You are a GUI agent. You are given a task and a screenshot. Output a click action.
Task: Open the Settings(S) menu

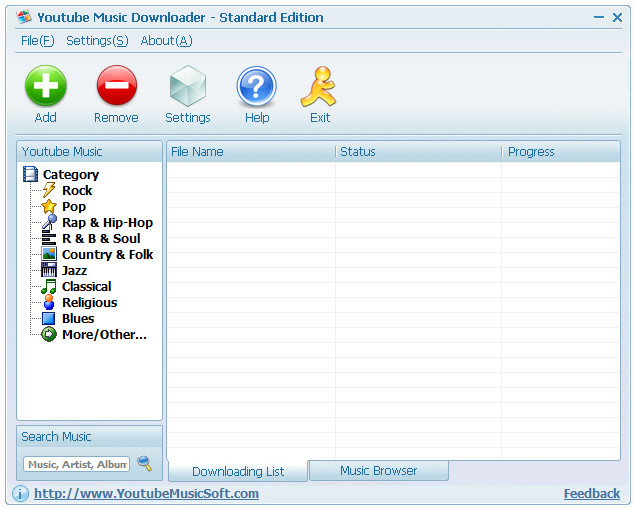click(97, 40)
